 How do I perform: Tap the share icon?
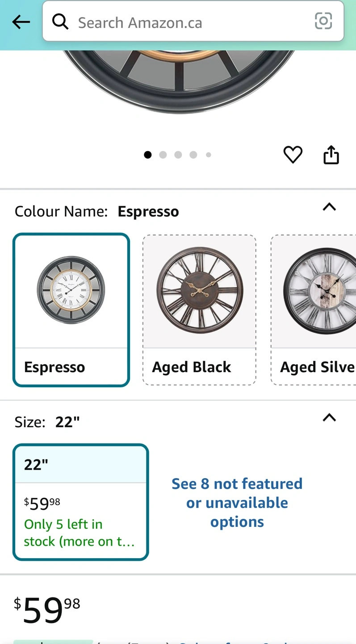331,155
